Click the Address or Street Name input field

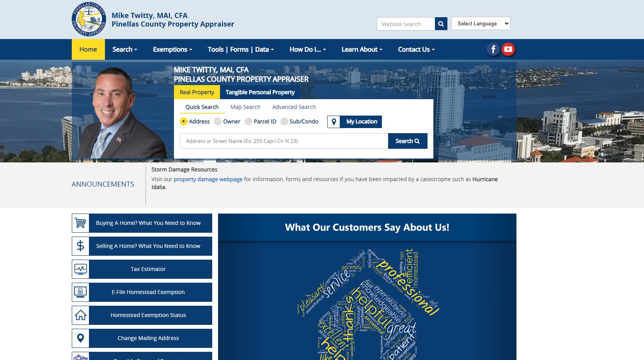pos(284,141)
